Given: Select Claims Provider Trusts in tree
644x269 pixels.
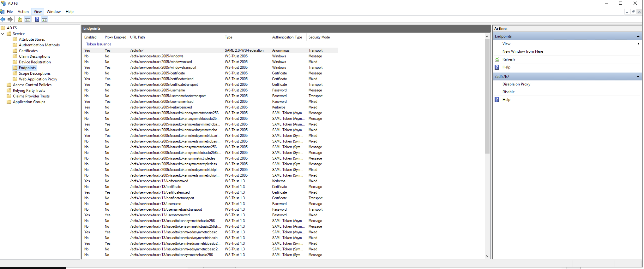Looking at the screenshot, I should click(x=31, y=96).
